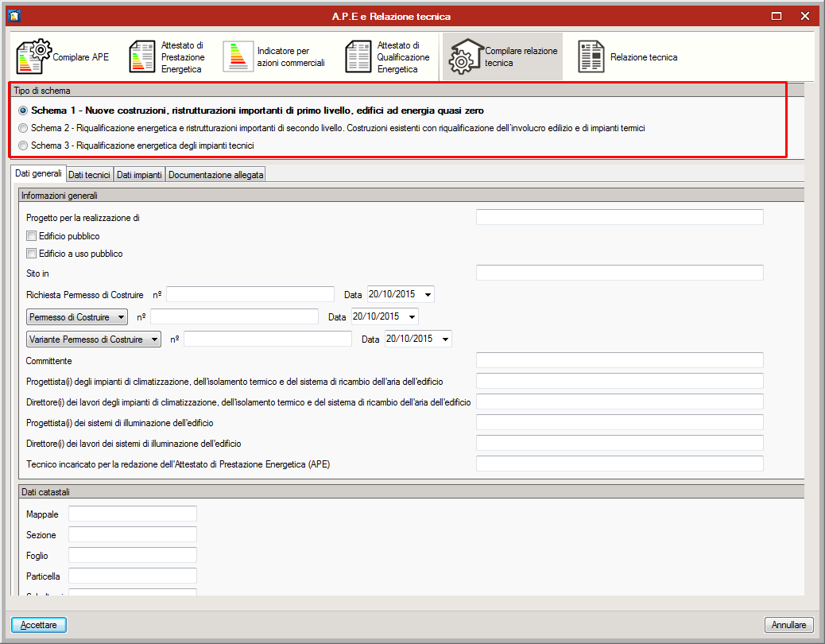Viewport: 825px width, 644px height.
Task: Open the Relazione tecnica document icon
Action: pyautogui.click(x=591, y=56)
